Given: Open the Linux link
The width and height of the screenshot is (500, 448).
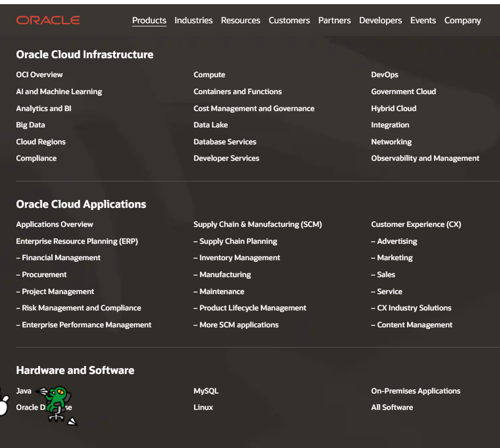Looking at the screenshot, I should pyautogui.click(x=203, y=407).
